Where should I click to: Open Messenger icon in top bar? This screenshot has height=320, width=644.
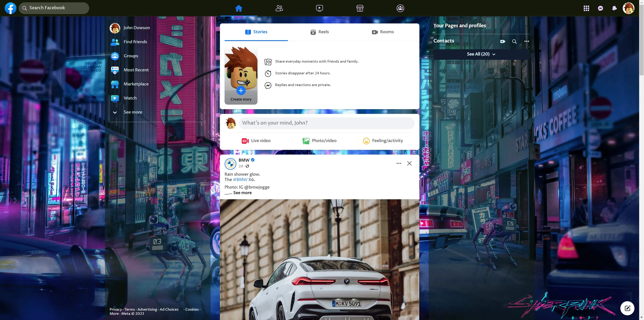[600, 8]
